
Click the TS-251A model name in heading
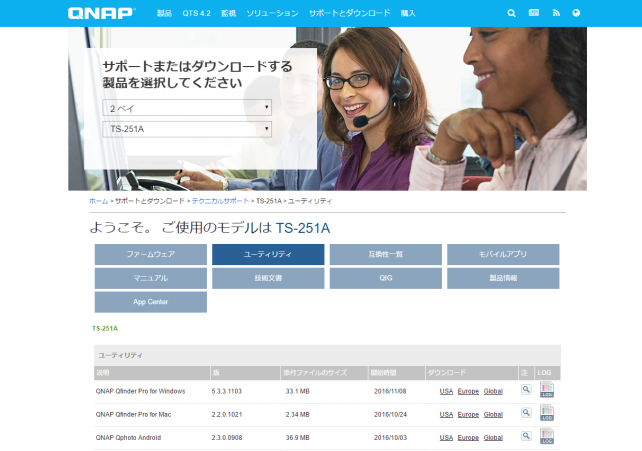tap(303, 228)
